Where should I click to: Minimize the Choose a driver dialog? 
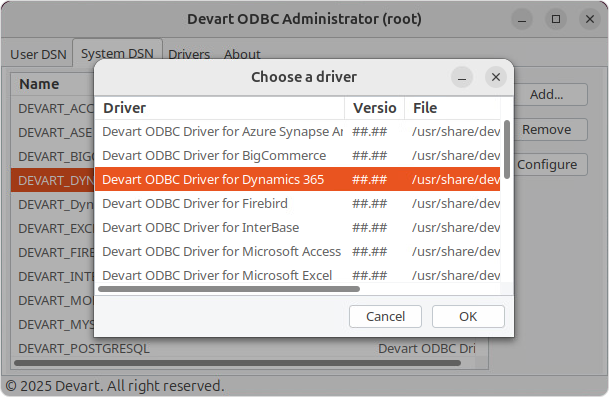462,77
